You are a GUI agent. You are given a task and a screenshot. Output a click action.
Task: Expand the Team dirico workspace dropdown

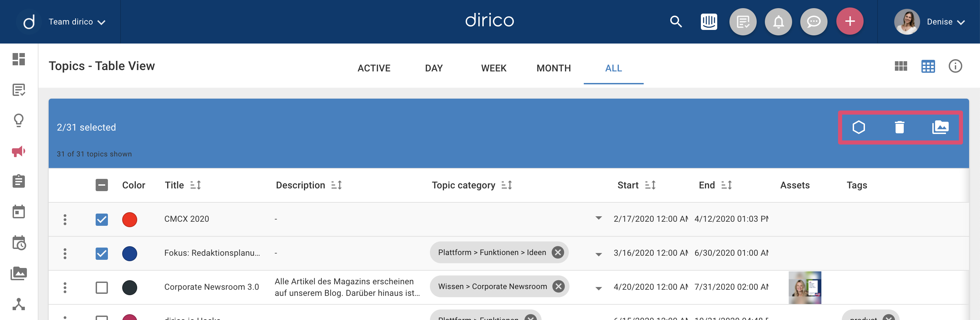[x=77, y=22]
